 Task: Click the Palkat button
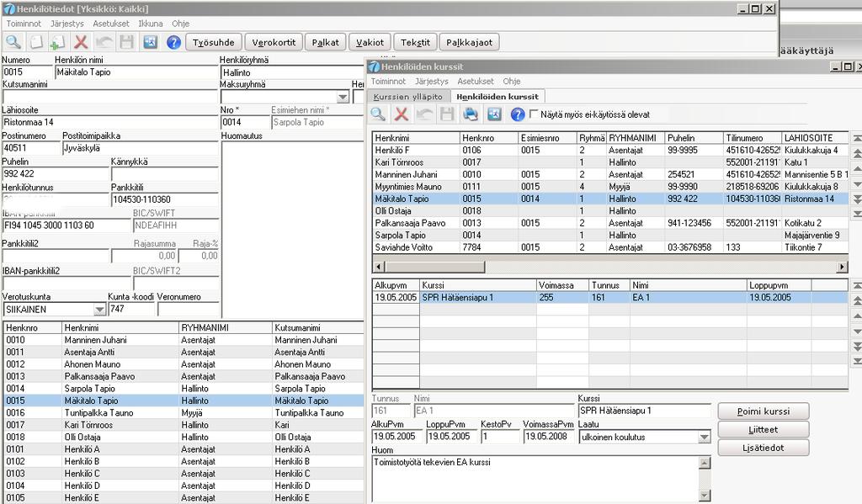[326, 42]
